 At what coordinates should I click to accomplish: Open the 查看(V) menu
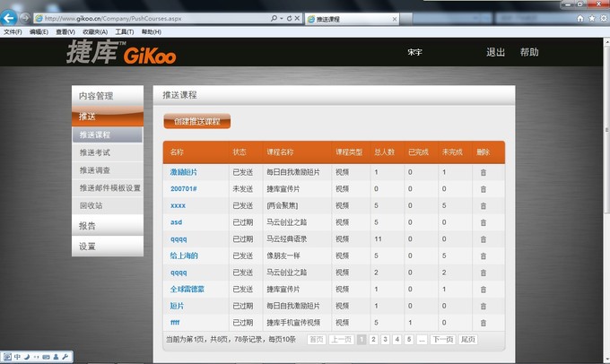click(x=65, y=32)
